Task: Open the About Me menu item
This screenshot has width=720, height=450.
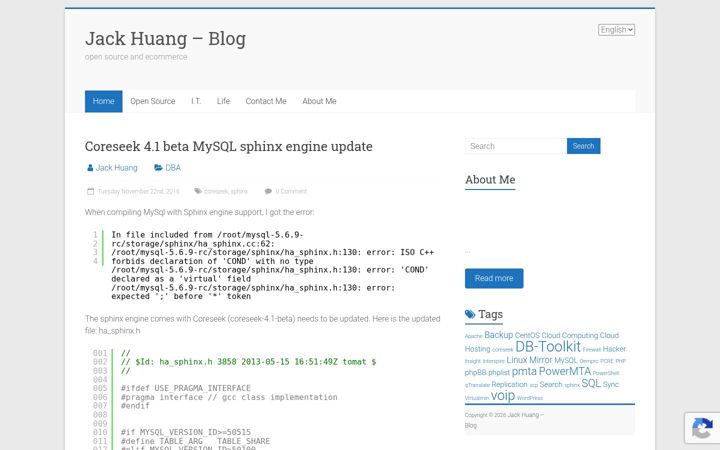Action: point(319,101)
